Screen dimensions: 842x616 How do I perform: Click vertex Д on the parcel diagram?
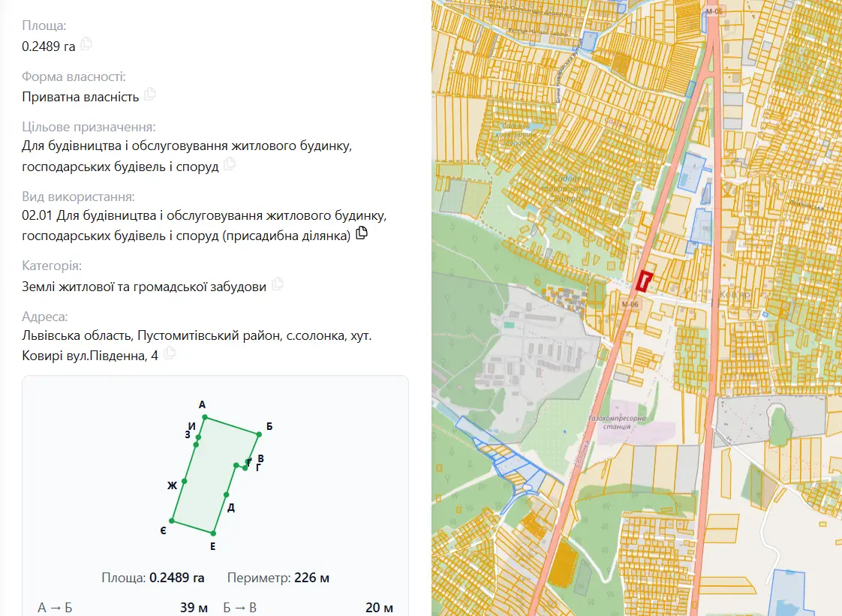coord(226,494)
